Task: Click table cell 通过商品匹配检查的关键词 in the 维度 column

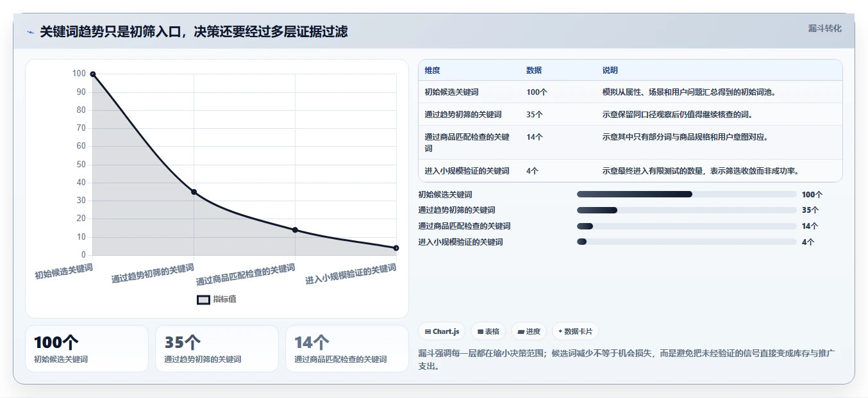Action: pyautogui.click(x=467, y=142)
